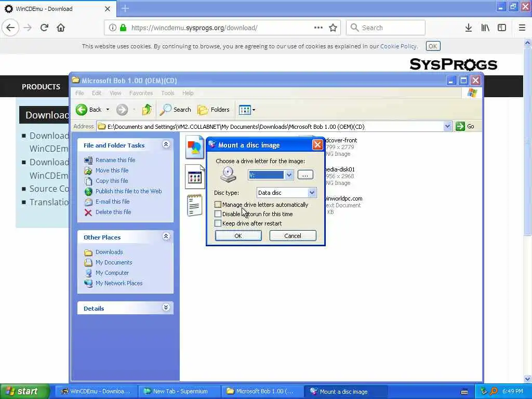Open the Cookie Policy link
Image resolution: width=532 pixels, height=399 pixels.
pyautogui.click(x=398, y=46)
